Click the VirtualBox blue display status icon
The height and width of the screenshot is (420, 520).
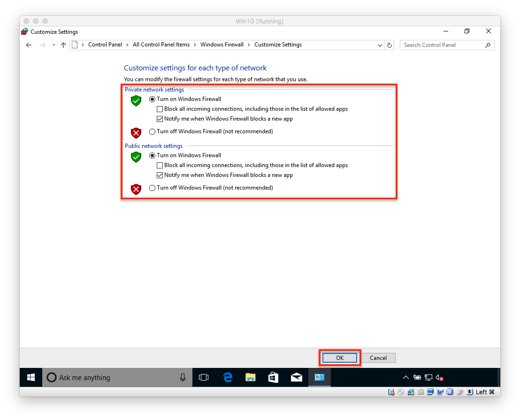(430, 392)
